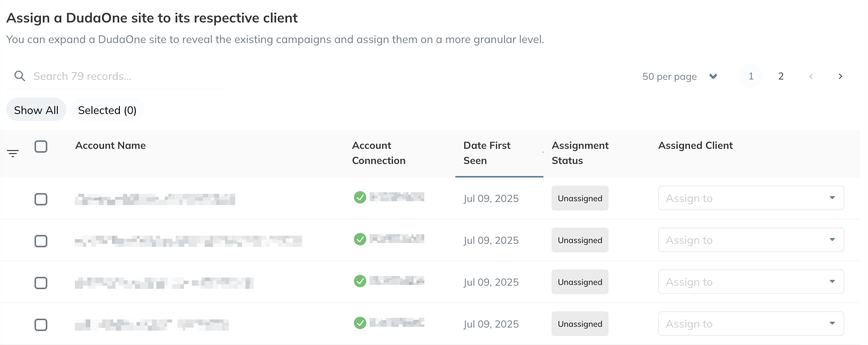Viewport: 868px width, 345px height.
Task: Click the Search 79 records field
Action: click(x=124, y=76)
